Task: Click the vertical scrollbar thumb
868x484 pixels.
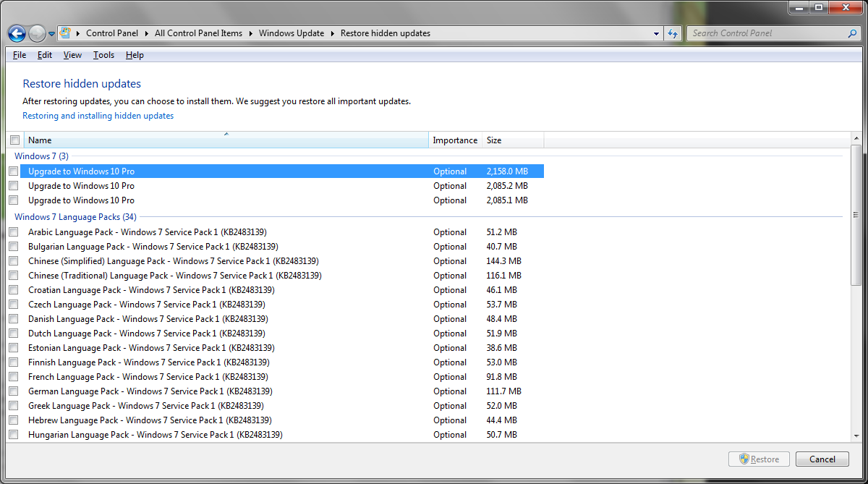Action: 856,215
